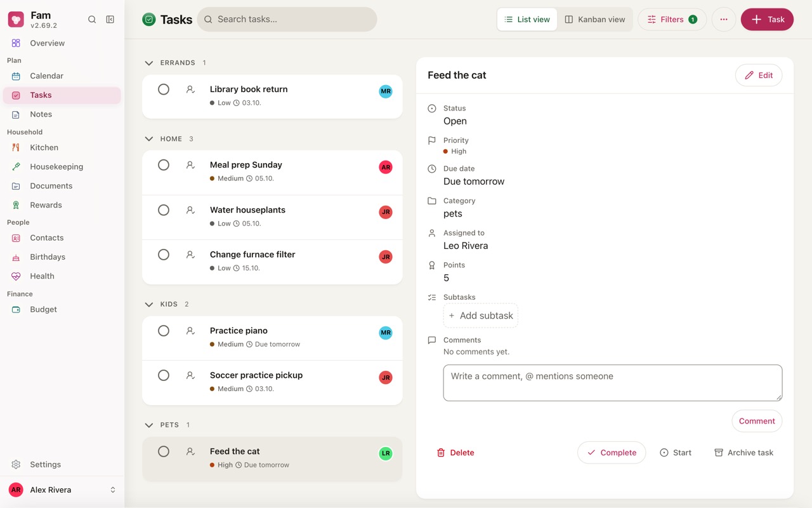Click assignee icon on Feed the cat
Image resolution: width=812 pixels, height=508 pixels.
click(x=190, y=451)
